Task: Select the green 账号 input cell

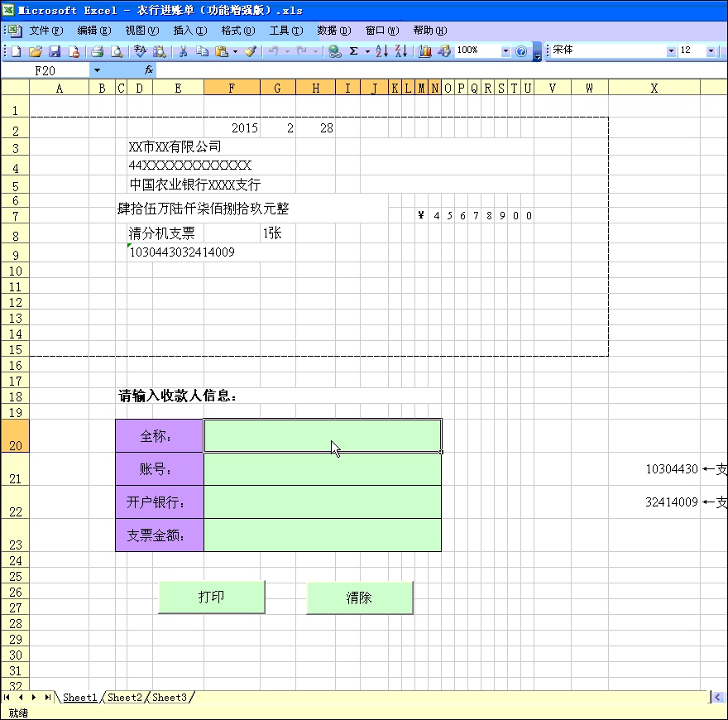Action: click(x=322, y=469)
